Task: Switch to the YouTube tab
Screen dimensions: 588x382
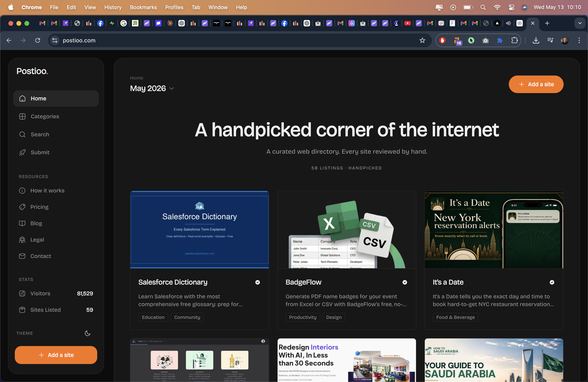Action: pyautogui.click(x=408, y=23)
